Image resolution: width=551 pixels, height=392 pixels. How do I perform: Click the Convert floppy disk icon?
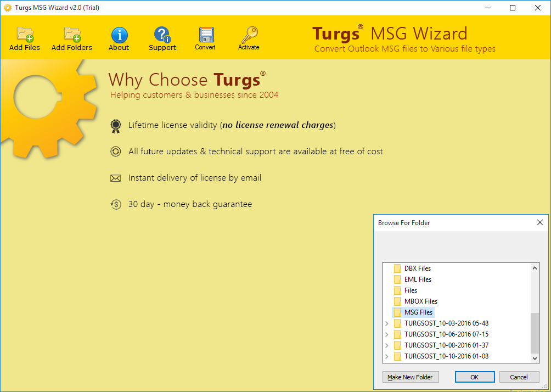click(x=206, y=35)
